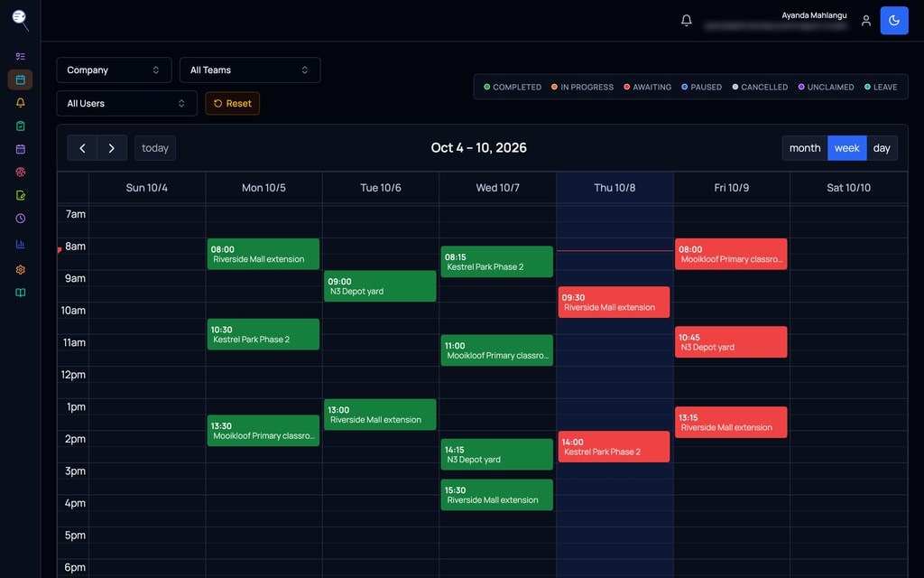924x578 pixels.
Task: Open the orange settings gear icon
Action: (x=21, y=269)
